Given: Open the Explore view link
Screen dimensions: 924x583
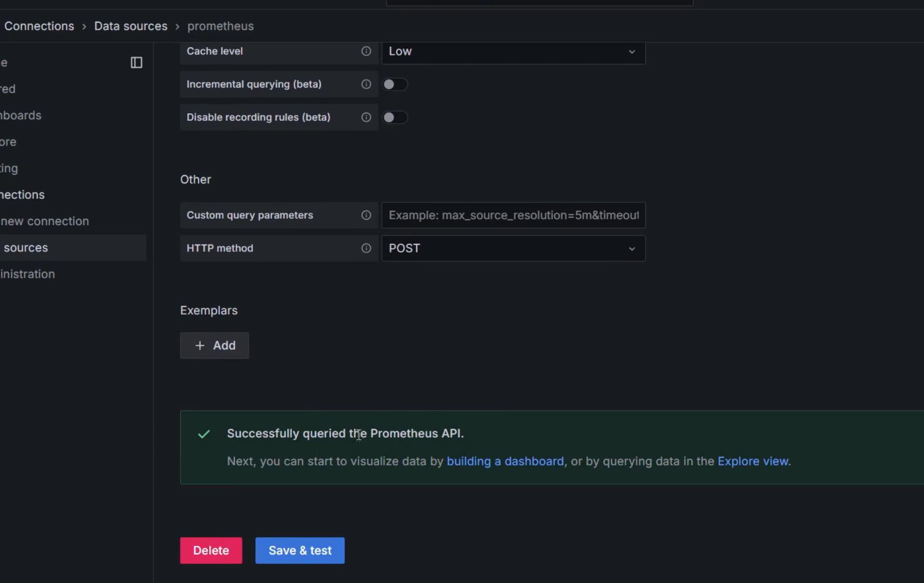Looking at the screenshot, I should tap(753, 461).
